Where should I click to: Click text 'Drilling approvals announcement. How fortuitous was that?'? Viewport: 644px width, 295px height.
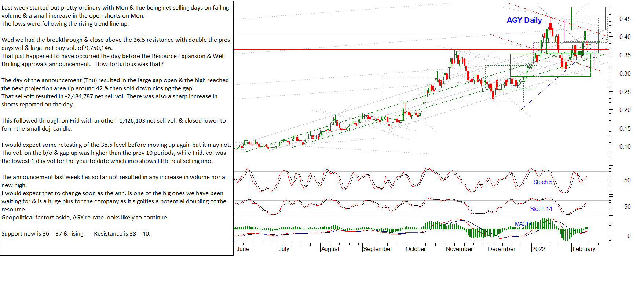coord(83,64)
